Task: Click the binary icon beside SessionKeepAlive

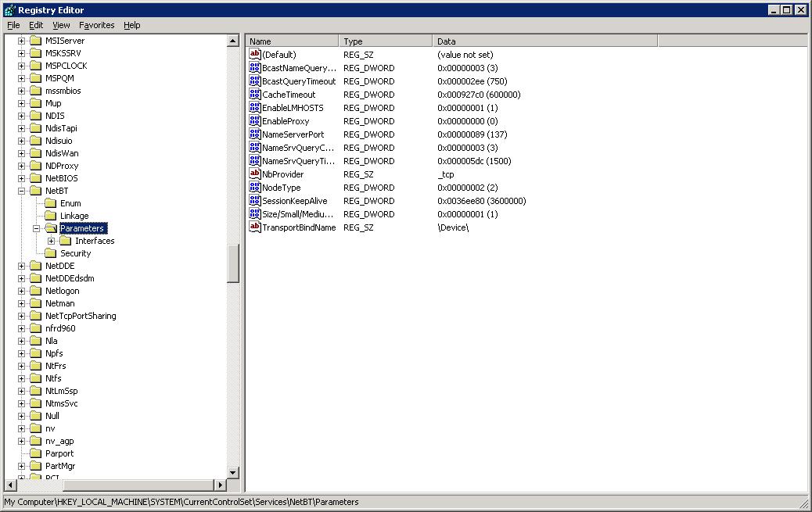Action: (x=255, y=200)
